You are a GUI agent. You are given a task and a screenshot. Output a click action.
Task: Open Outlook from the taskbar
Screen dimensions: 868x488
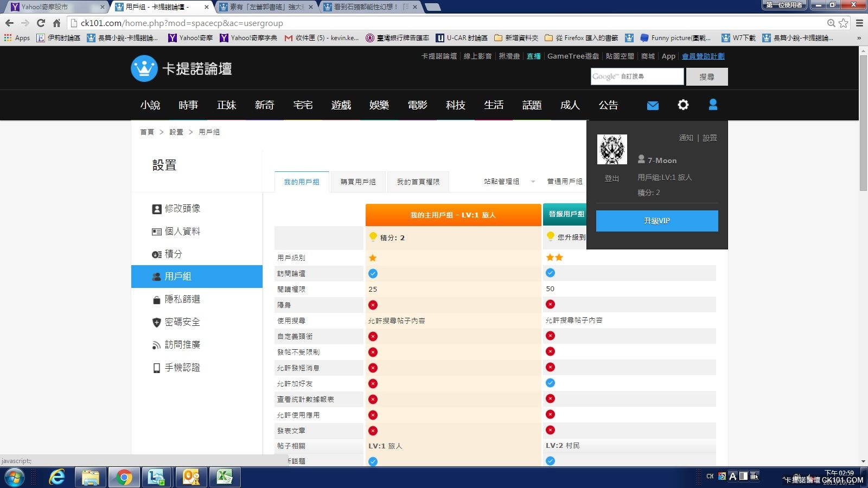pyautogui.click(x=191, y=478)
